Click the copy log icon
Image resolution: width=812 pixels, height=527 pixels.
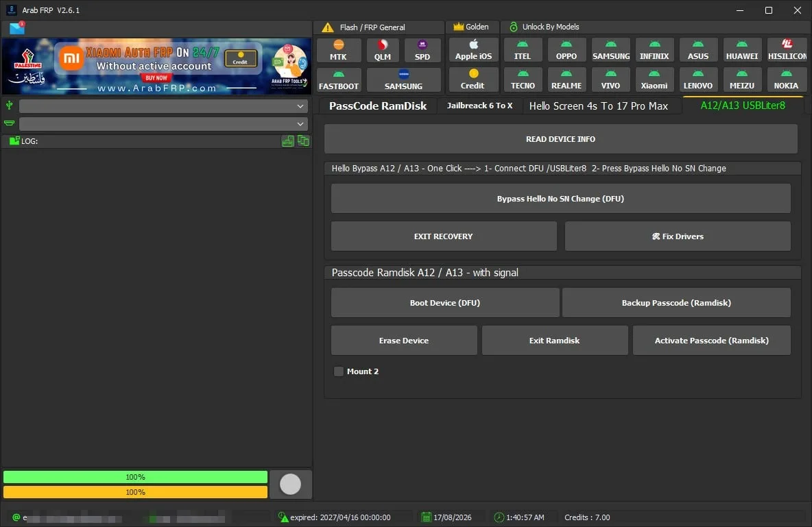tap(303, 140)
